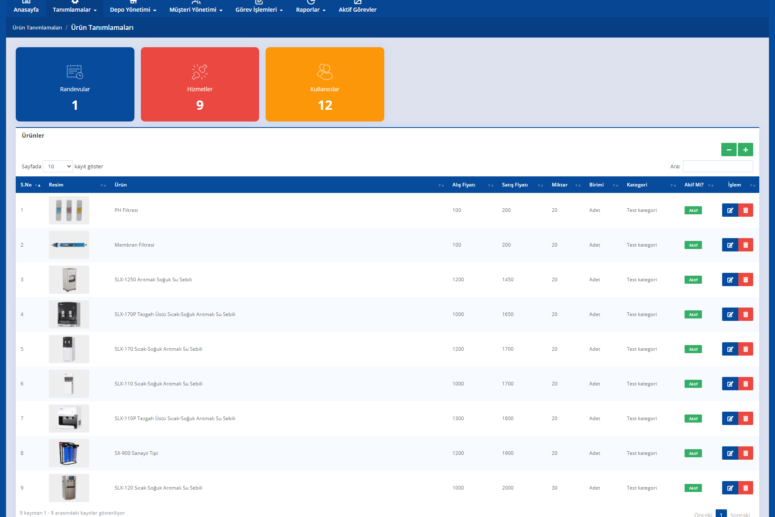Click the green plus add button

point(745,150)
